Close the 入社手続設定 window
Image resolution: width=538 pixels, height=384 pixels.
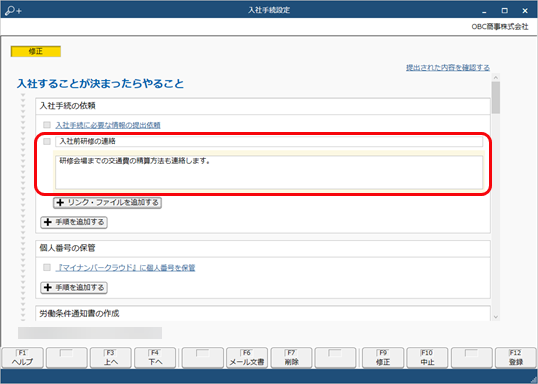point(525,11)
